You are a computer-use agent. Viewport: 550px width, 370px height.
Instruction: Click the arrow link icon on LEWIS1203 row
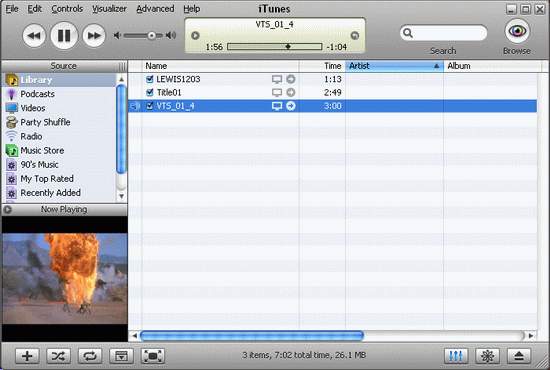(291, 79)
